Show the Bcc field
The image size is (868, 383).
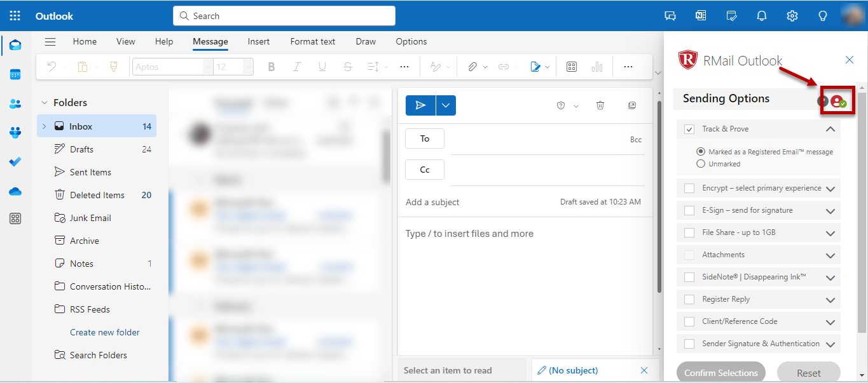(636, 140)
